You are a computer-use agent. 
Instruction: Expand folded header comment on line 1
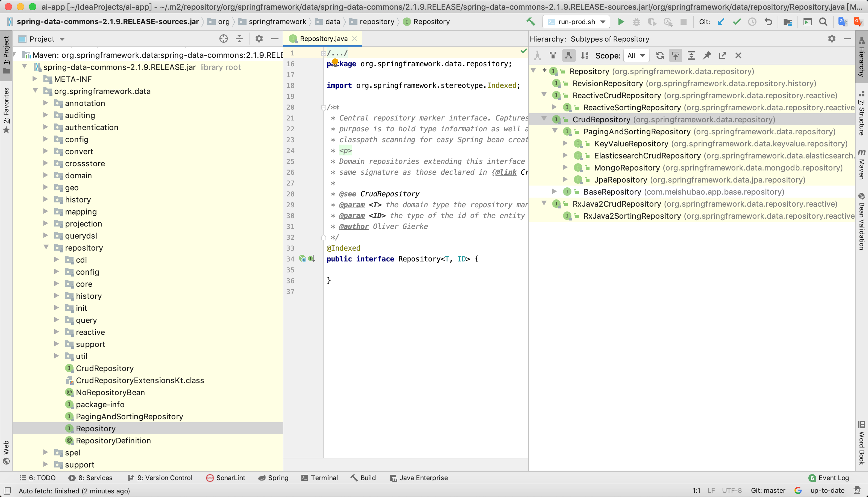coord(323,53)
